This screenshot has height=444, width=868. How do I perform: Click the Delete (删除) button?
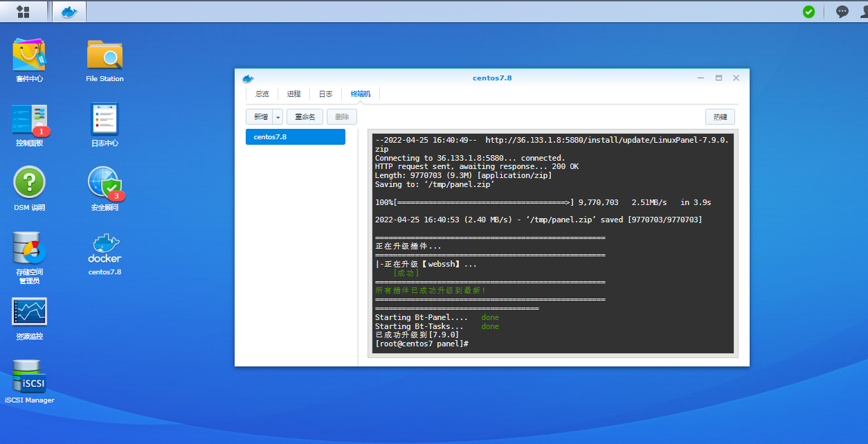coord(342,117)
